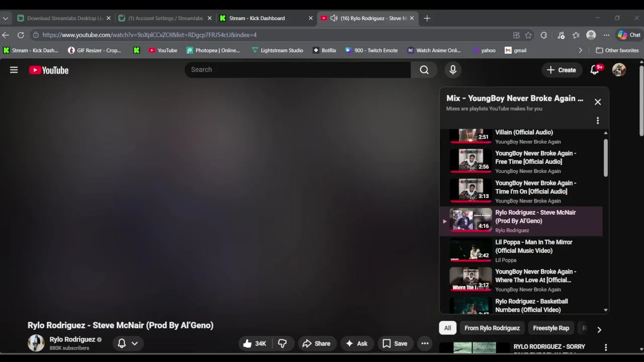Close the Mix playlist panel

[598, 102]
